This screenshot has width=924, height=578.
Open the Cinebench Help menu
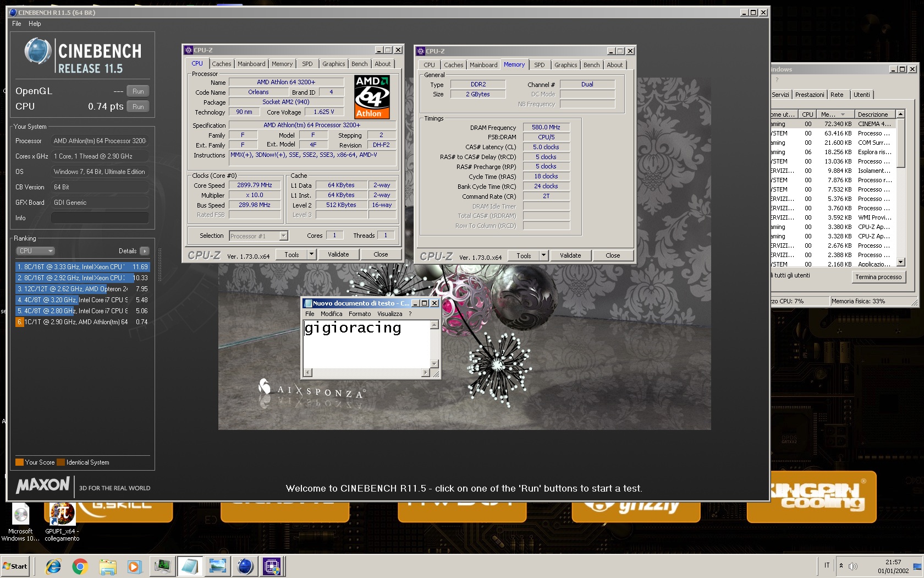click(x=35, y=24)
